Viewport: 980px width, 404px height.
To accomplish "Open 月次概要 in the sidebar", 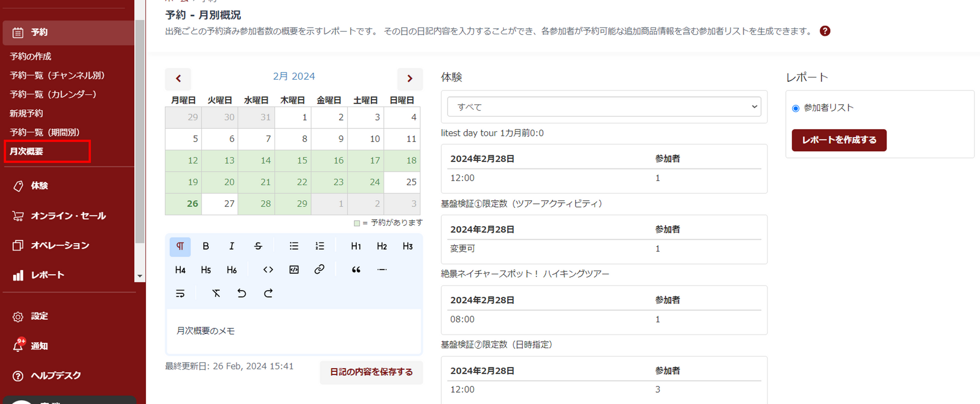I will coord(27,151).
